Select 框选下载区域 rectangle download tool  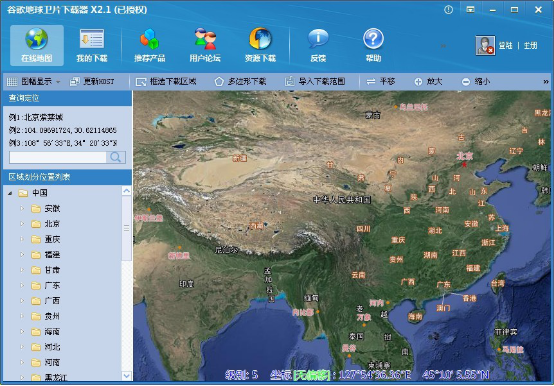pos(166,82)
